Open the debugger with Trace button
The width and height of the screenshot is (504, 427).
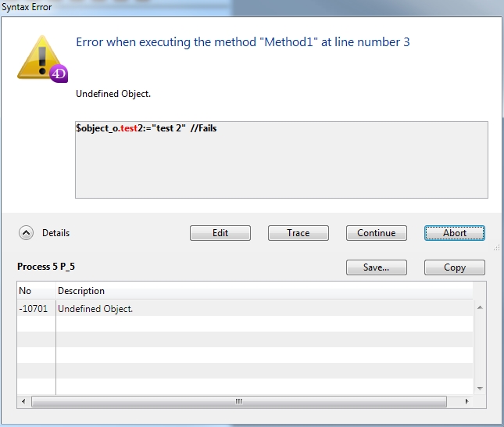click(x=298, y=233)
